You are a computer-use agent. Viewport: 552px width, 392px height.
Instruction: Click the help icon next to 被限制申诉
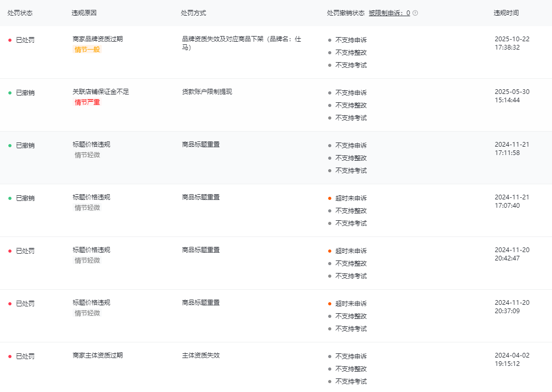click(415, 13)
